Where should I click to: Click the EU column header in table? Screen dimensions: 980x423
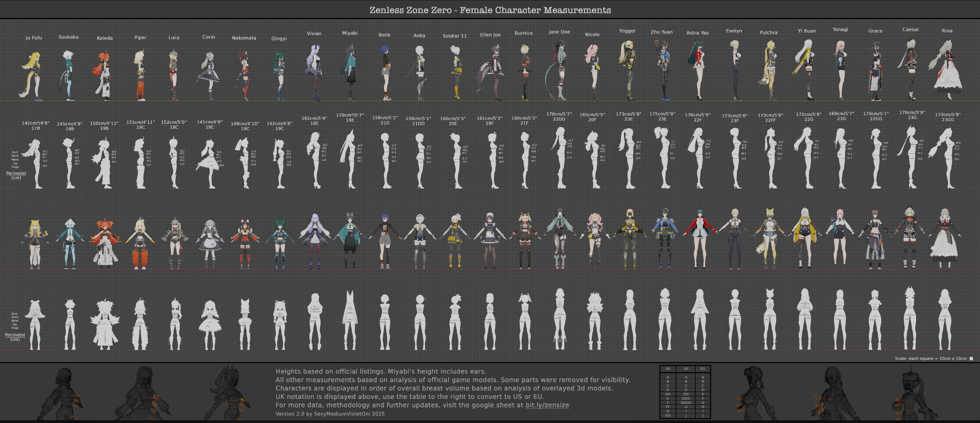(x=703, y=369)
